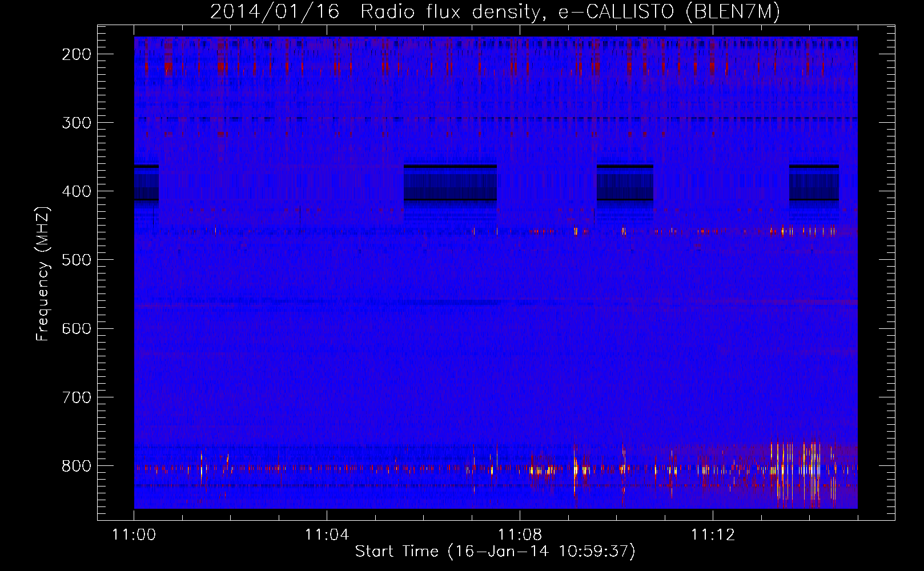Click the 400 MHz frequency tick label
The height and width of the screenshot is (571, 924).
77,191
